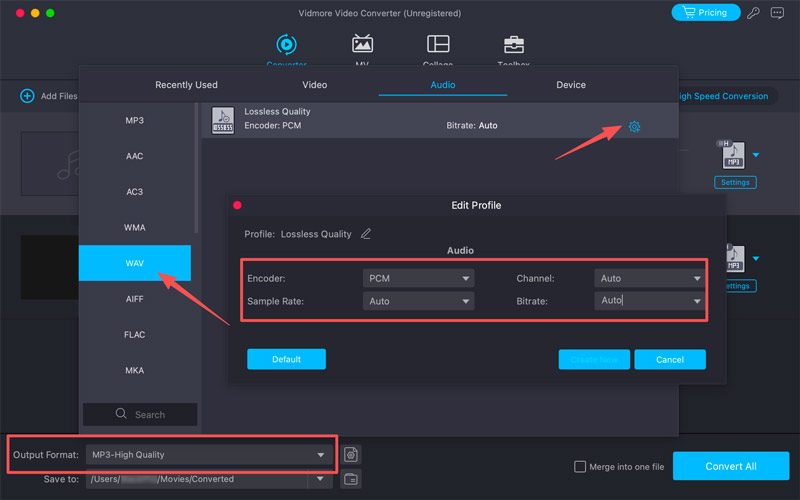Click the Save to path field
The image size is (800, 500).
pyautogui.click(x=197, y=479)
